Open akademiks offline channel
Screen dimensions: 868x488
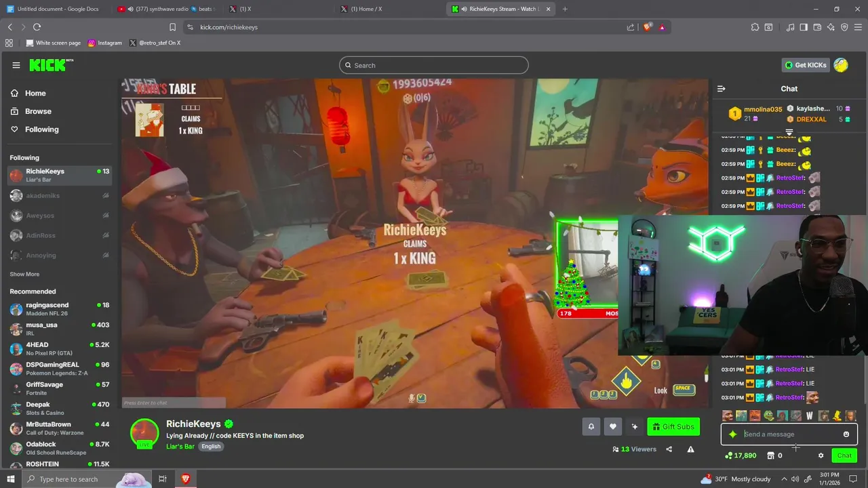[60, 195]
